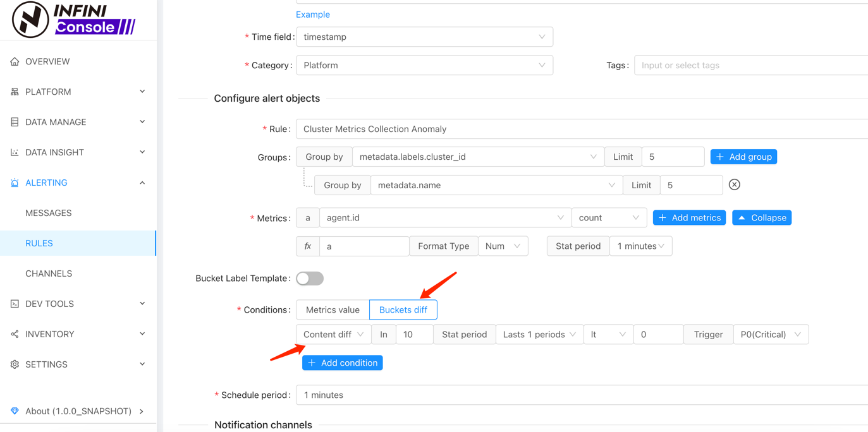Go to Messages in Alerting menu

[x=49, y=213]
